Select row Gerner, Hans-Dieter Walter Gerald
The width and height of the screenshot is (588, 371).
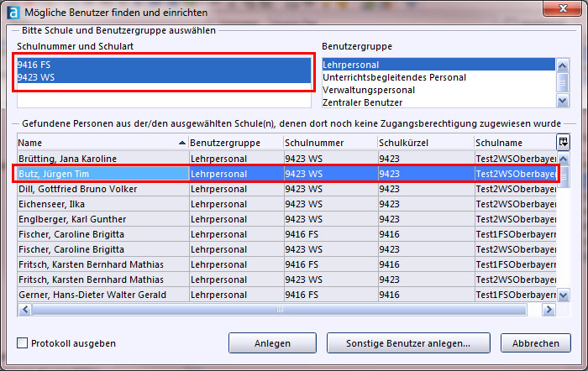tap(286, 295)
